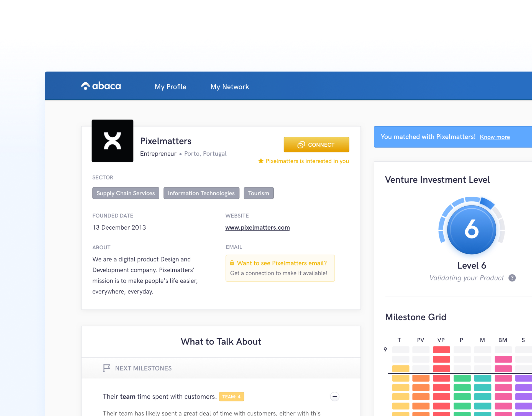The height and width of the screenshot is (416, 532).
Task: Collapse the team time milestone item
Action: 334,397
